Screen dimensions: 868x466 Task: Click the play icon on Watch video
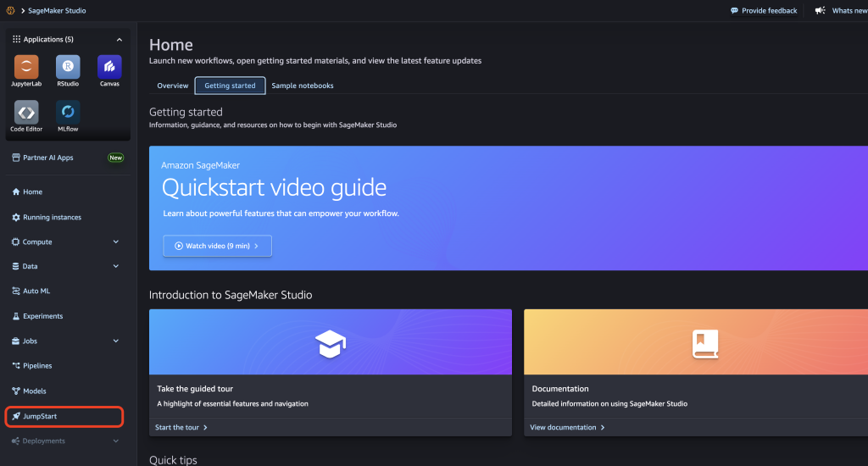(179, 246)
